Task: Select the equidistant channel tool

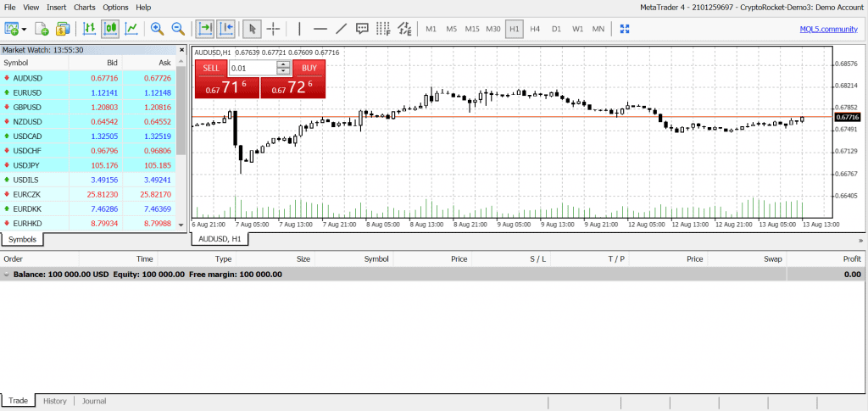Action: click(404, 28)
